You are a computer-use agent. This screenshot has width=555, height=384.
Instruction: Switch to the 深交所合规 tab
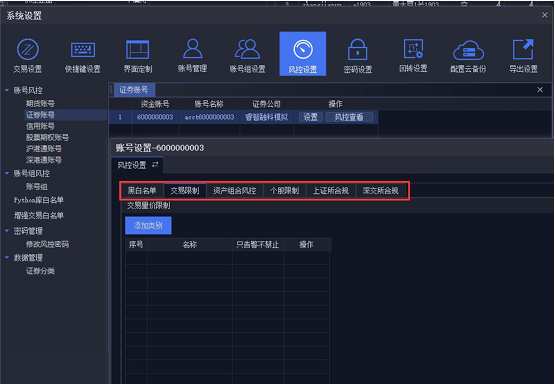381,191
